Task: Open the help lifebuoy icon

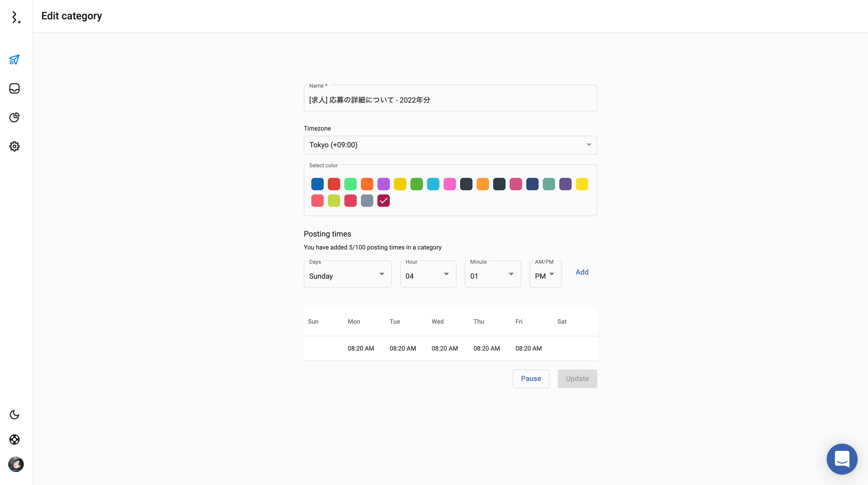Action: coord(14,439)
